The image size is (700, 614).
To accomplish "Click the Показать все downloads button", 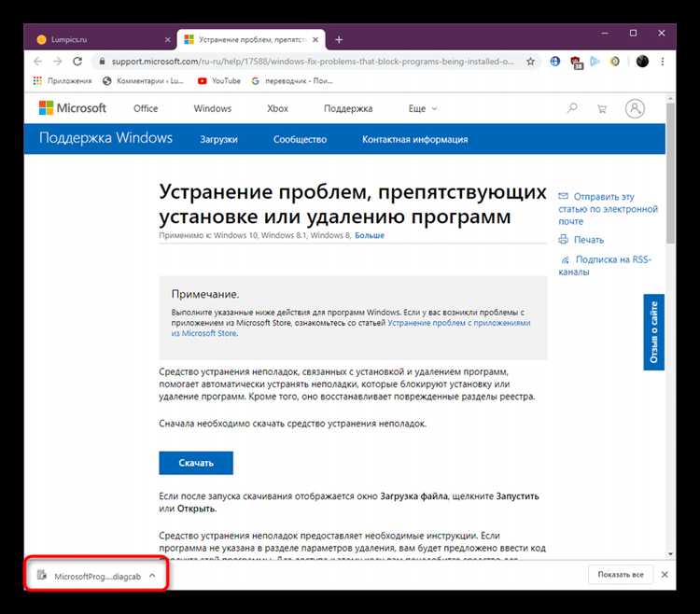I will [621, 574].
